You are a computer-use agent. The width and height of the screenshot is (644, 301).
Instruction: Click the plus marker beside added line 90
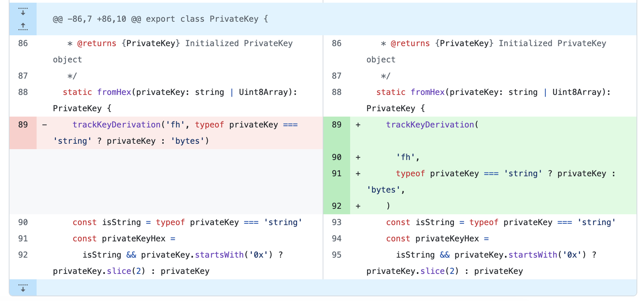pyautogui.click(x=358, y=157)
